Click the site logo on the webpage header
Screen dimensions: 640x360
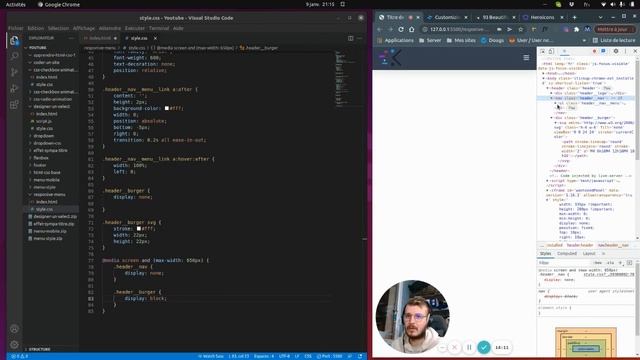tap(390, 58)
